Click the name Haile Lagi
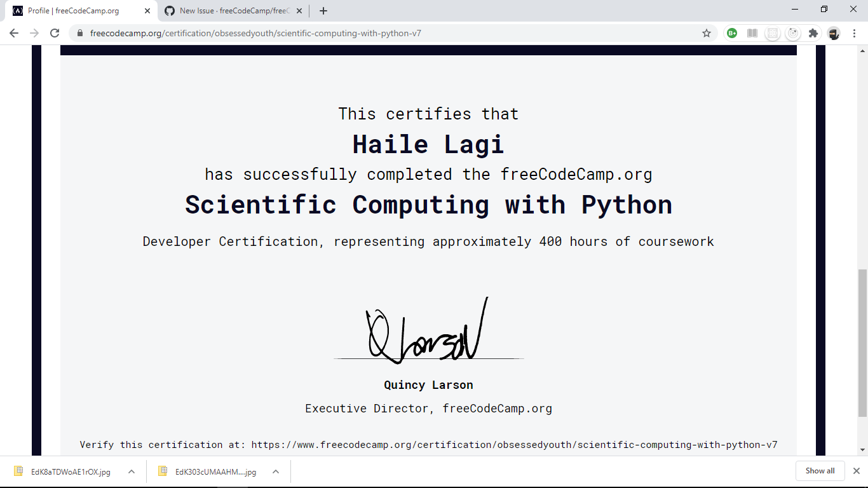 (428, 144)
